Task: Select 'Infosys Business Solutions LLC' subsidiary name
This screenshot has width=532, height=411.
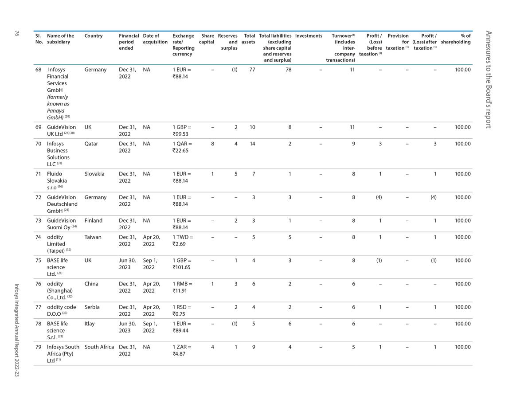Action: (x=58, y=154)
